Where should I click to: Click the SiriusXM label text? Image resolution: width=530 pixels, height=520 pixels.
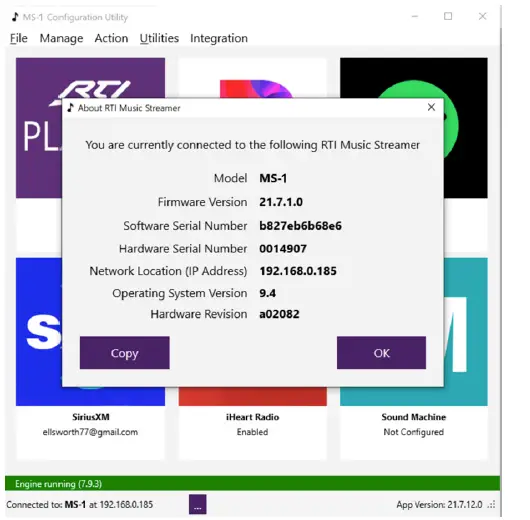click(x=91, y=417)
